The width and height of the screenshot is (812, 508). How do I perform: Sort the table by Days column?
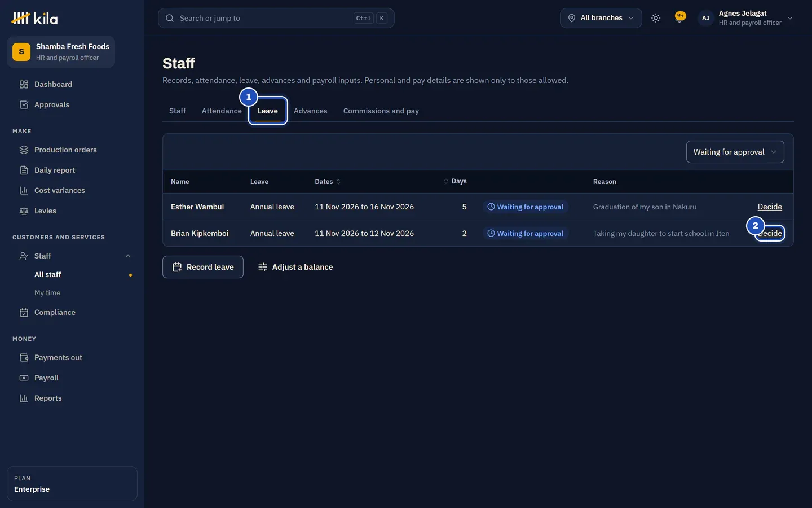point(455,181)
